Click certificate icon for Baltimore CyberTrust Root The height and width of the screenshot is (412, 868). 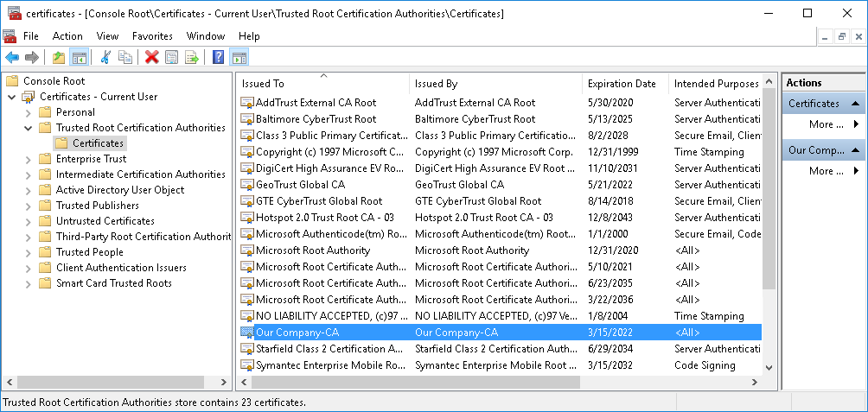[247, 119]
